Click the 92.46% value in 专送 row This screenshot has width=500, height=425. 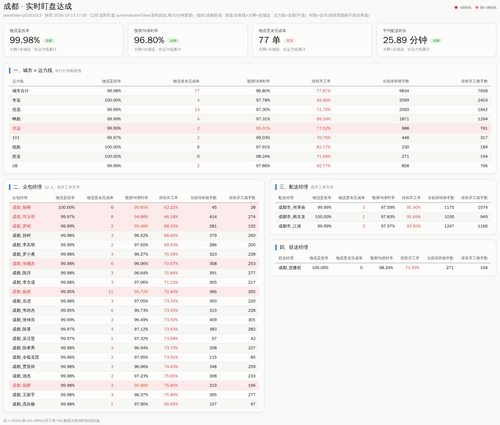pyautogui.click(x=323, y=100)
